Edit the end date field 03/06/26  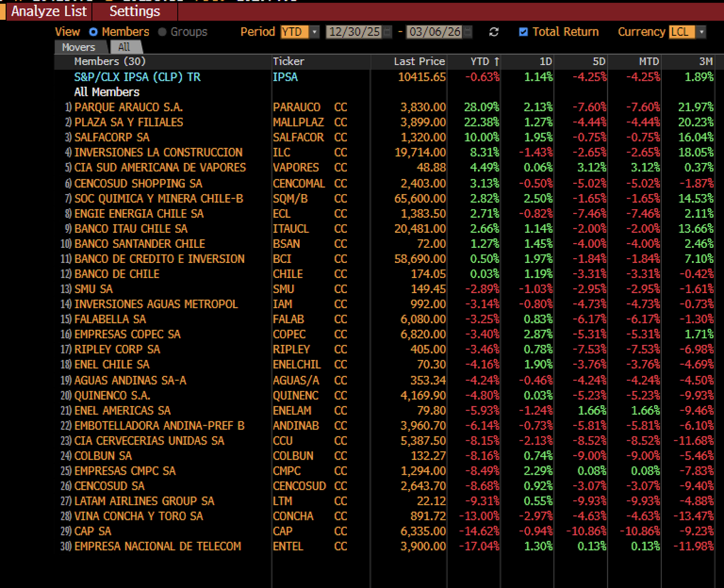[436, 32]
